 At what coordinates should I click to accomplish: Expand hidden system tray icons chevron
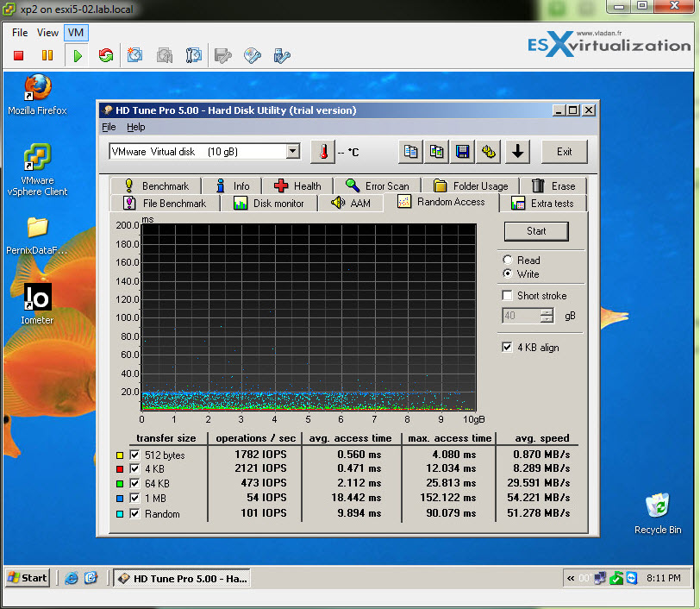[571, 578]
